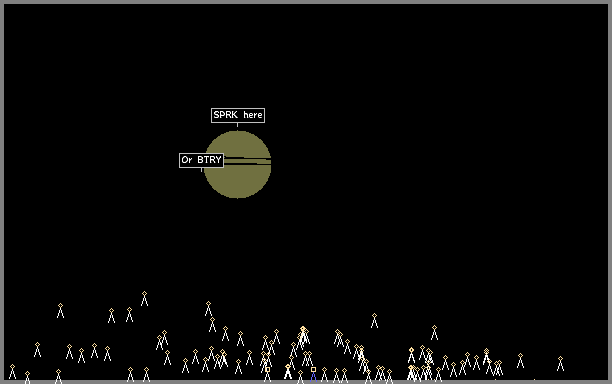Click the lone fighter above the dense right cluster

[x=434, y=332]
